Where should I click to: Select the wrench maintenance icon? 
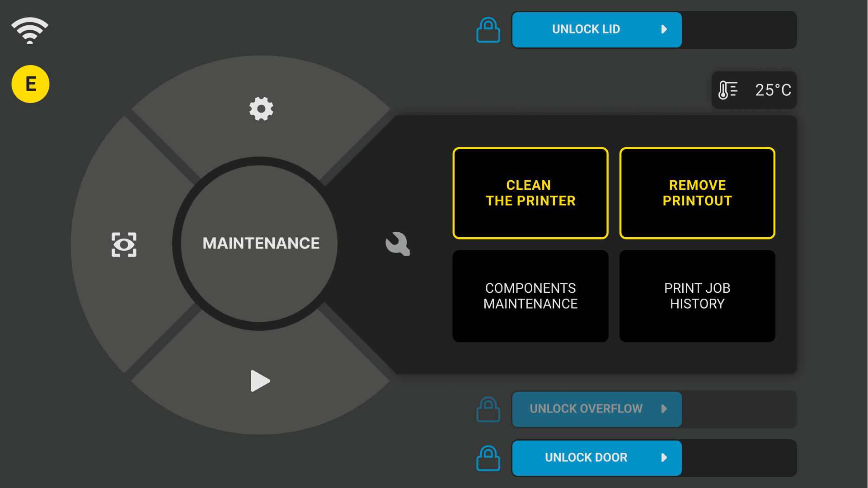[398, 244]
